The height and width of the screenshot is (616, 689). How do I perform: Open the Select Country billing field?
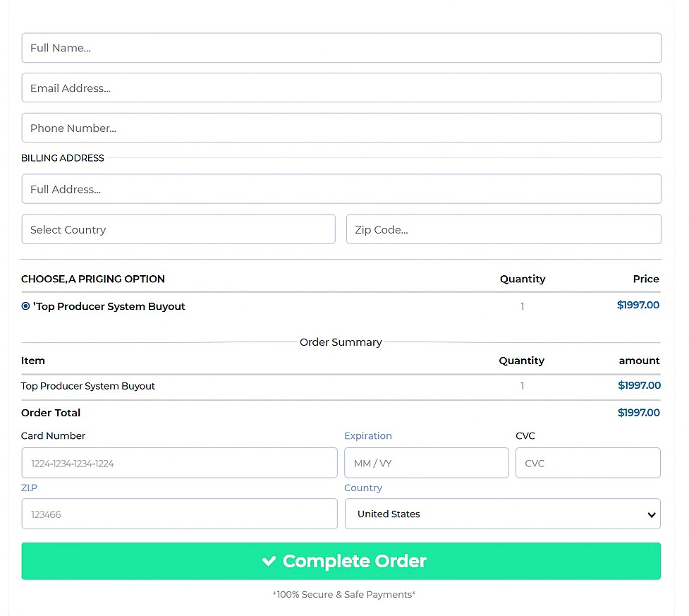[178, 229]
